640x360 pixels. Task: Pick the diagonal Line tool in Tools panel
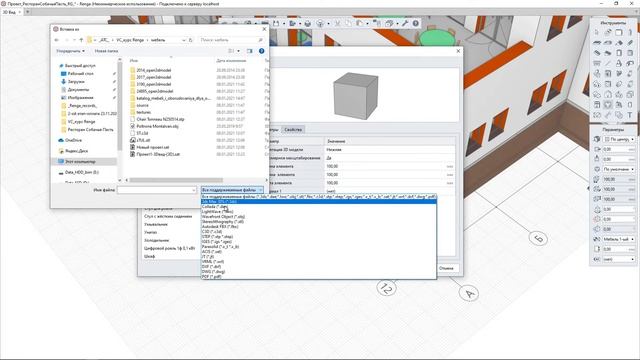coord(608,63)
